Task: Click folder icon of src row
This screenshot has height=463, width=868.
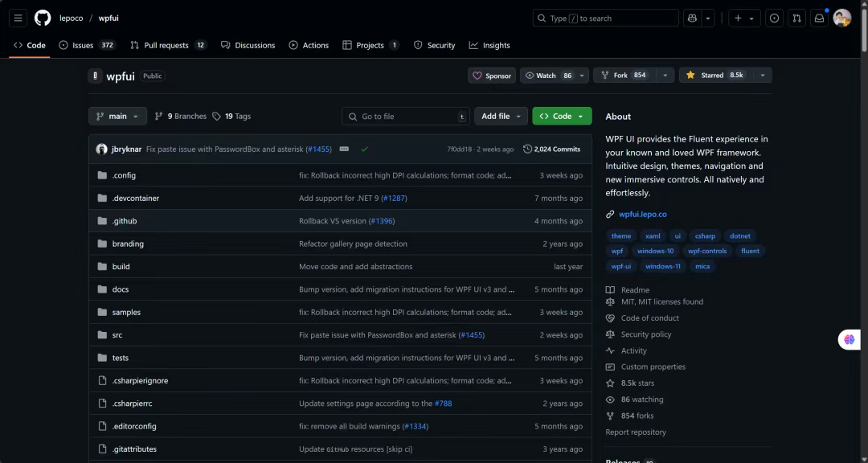Action: pyautogui.click(x=102, y=335)
